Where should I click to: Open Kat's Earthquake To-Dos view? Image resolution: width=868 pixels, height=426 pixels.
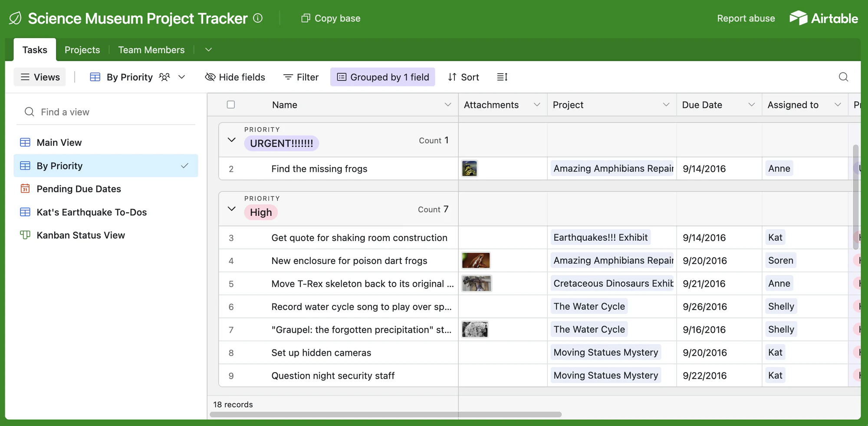click(x=106, y=212)
